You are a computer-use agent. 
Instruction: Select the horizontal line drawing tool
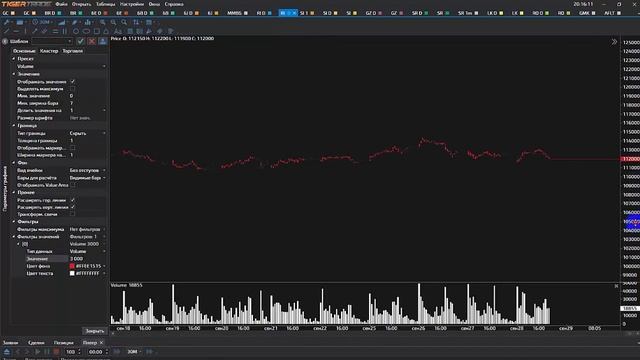coord(16,31)
